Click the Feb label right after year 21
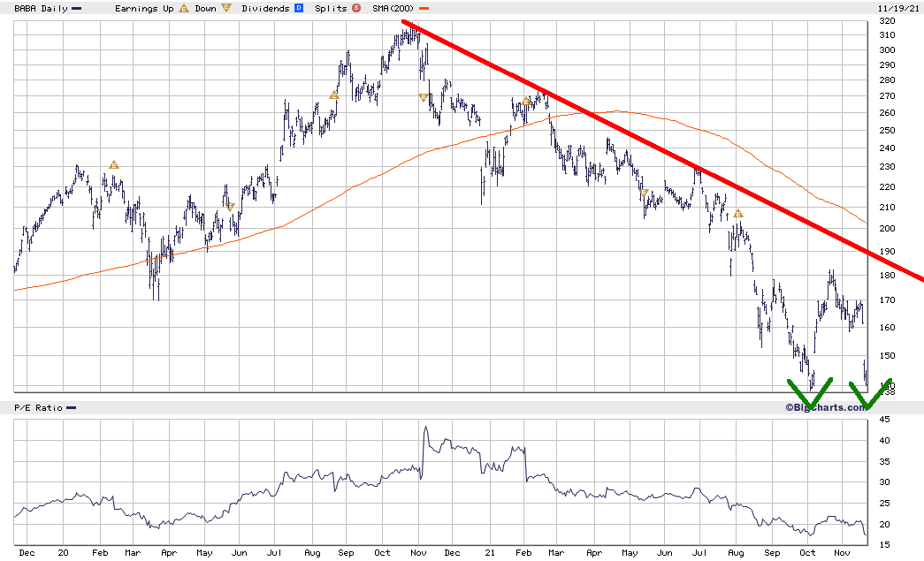Screen dimensions: 924x561 coord(523,553)
